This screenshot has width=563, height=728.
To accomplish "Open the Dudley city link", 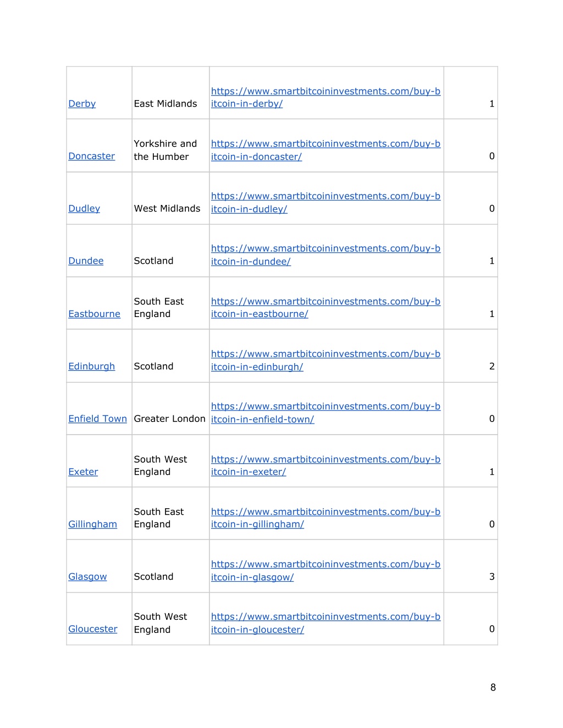I will tap(84, 209).
